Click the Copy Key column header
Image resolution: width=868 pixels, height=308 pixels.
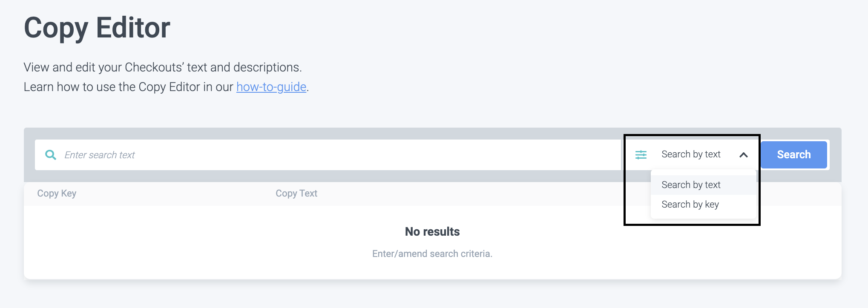point(57,194)
